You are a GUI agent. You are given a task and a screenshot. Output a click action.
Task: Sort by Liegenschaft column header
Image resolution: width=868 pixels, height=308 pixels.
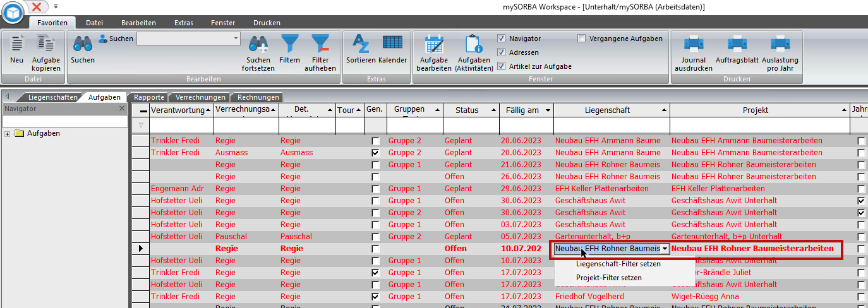point(611,110)
